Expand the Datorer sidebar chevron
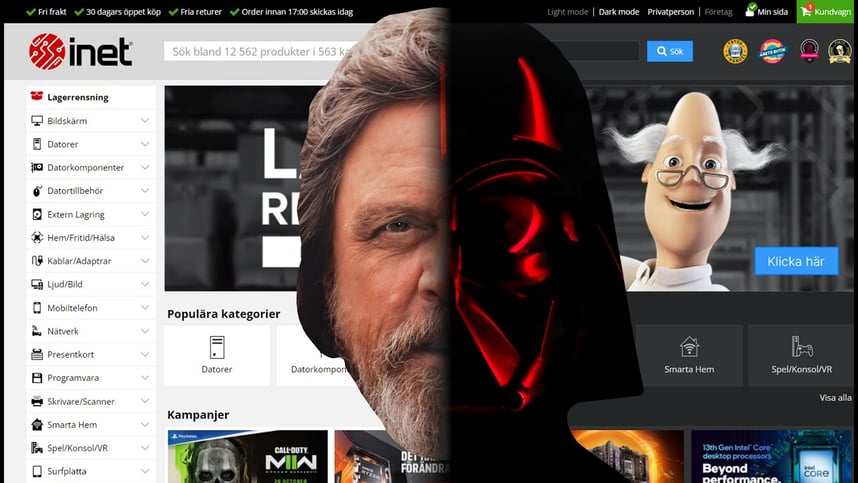Viewport: 858px width, 483px height. click(144, 144)
